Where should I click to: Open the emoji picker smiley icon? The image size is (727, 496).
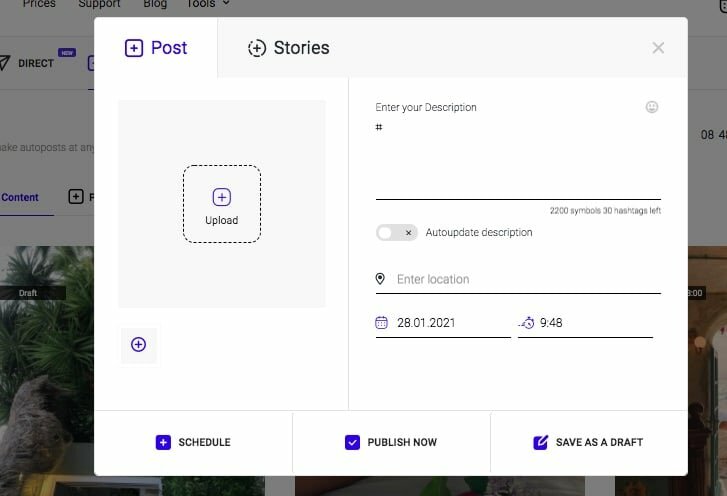tap(652, 107)
